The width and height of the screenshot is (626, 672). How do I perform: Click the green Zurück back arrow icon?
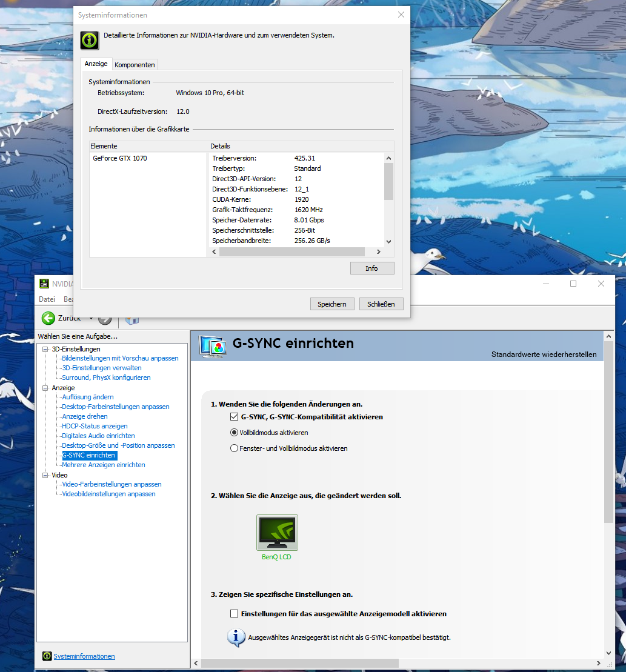pos(48,318)
